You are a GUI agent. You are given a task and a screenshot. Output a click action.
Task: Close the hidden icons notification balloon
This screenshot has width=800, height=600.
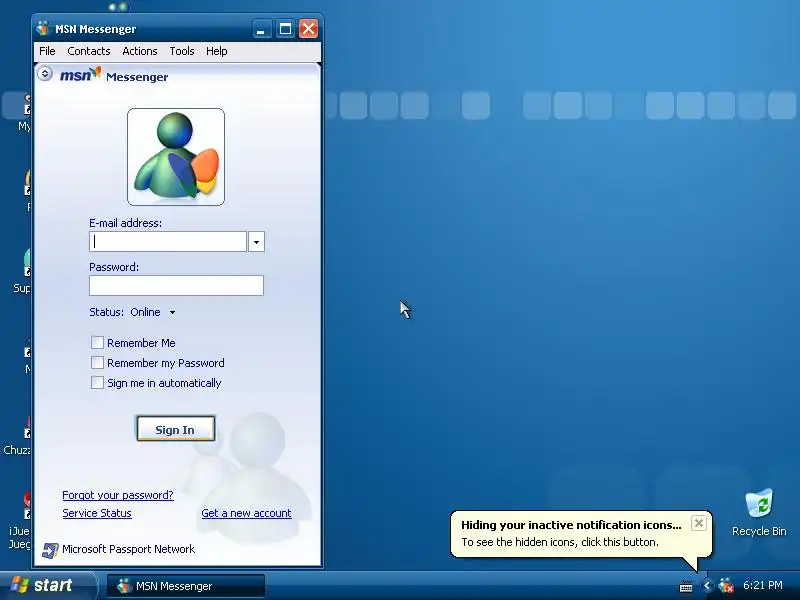coord(698,523)
